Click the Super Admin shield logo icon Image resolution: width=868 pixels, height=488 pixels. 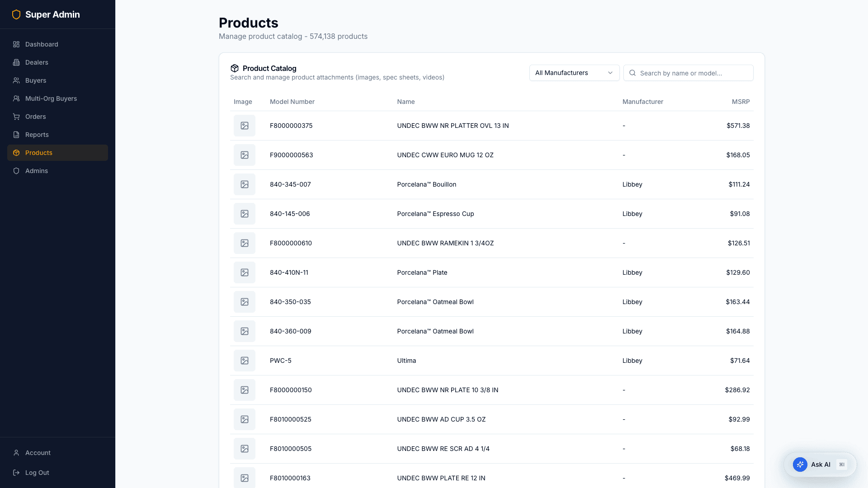point(16,14)
